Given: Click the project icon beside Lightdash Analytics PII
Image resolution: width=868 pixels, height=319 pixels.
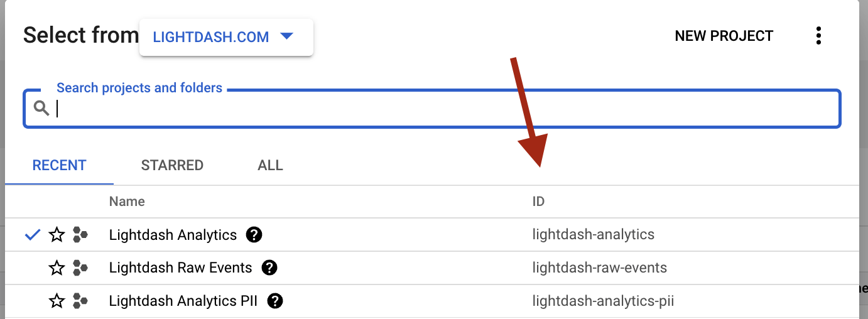Looking at the screenshot, I should click(x=80, y=301).
